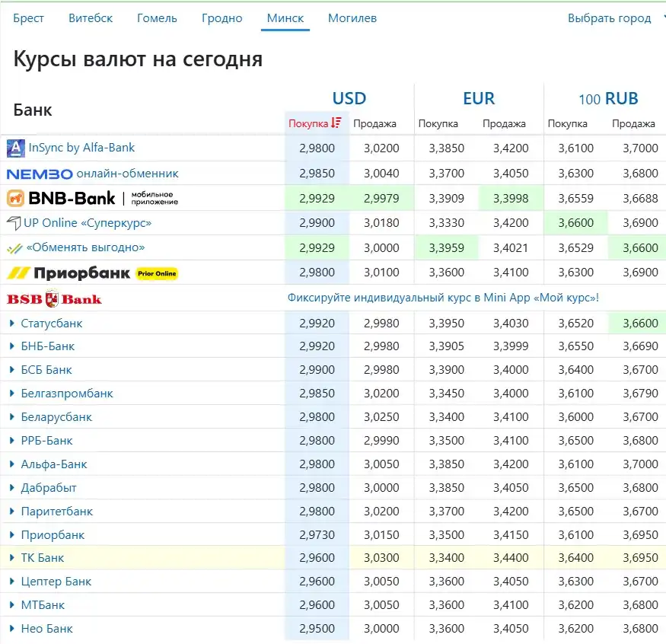The image size is (666, 644).
Task: Sort by USD Покупка sort icon
Action: pyautogui.click(x=336, y=123)
